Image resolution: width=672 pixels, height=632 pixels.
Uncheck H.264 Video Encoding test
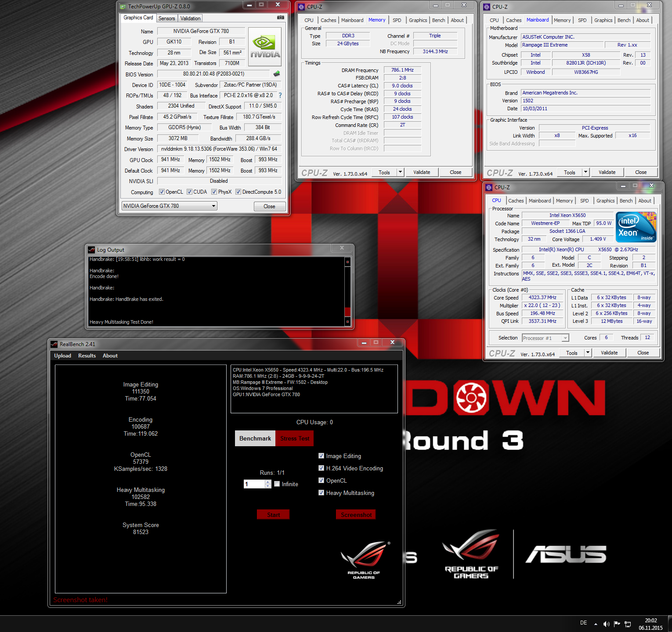(x=321, y=468)
